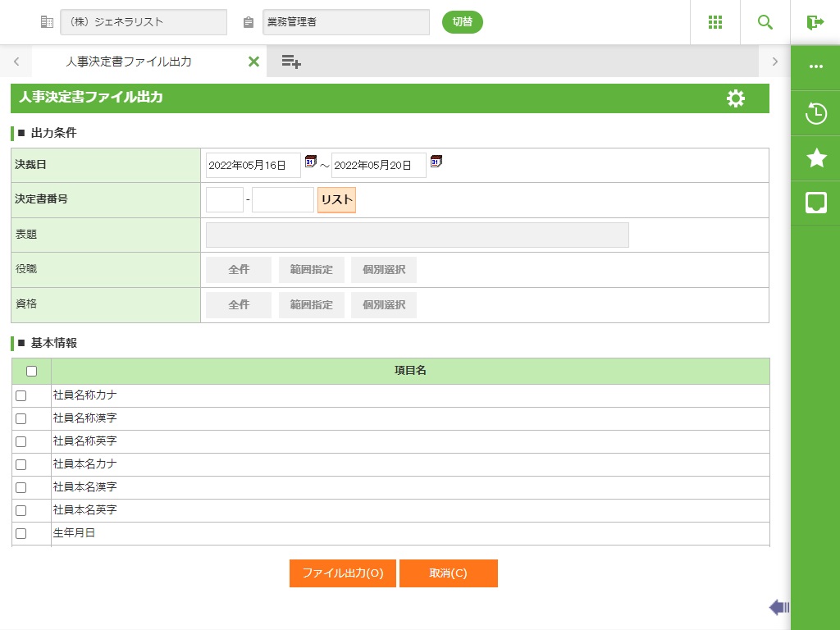This screenshot has height=630, width=840.
Task: Open calendar picker for start date
Action: [x=311, y=162]
